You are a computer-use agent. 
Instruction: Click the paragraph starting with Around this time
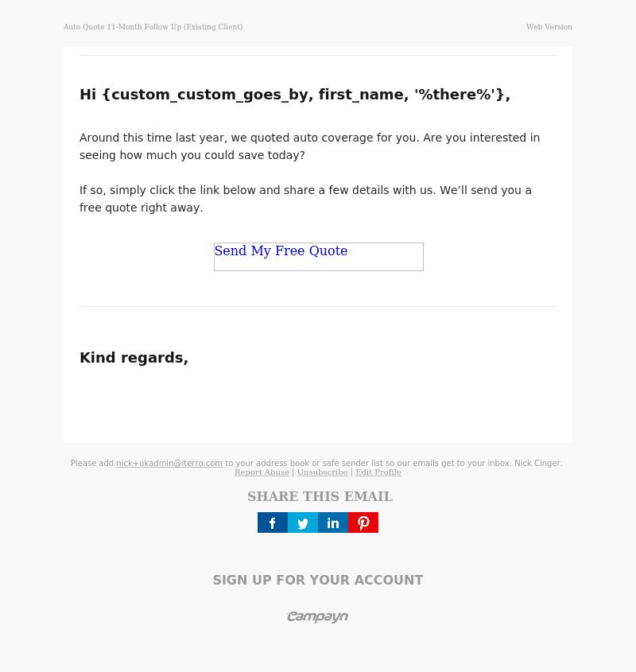tap(309, 146)
